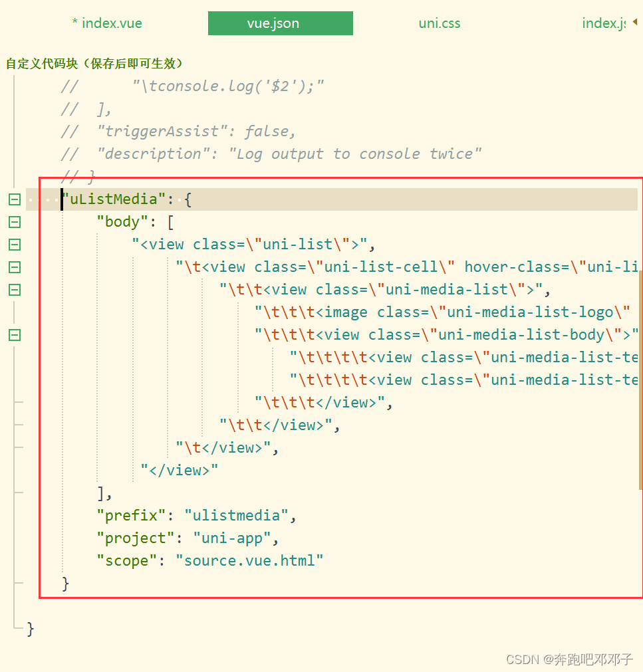643x672 pixels.
Task: Collapse the "body" array fold marker
Action: 15,222
